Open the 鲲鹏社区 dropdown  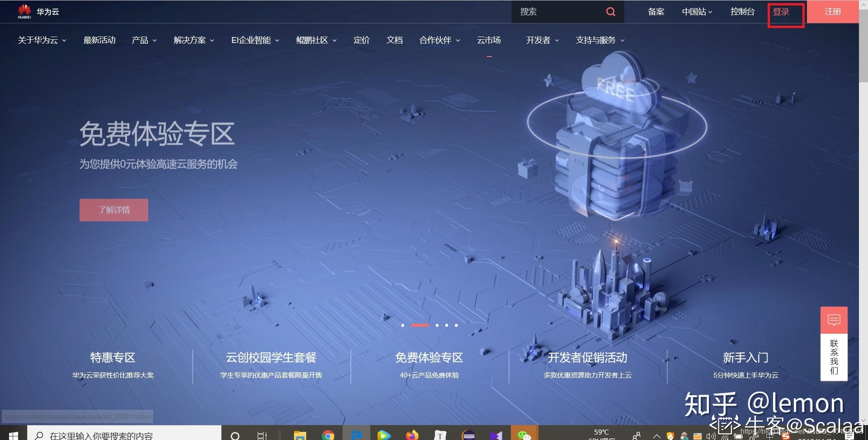(316, 40)
